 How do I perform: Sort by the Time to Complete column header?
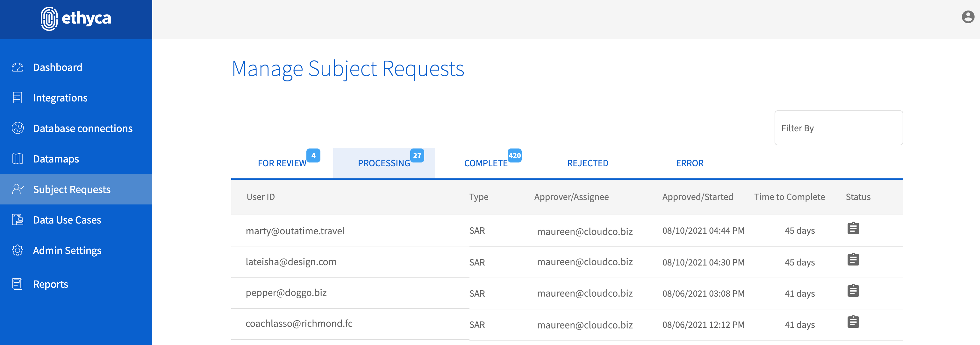(x=790, y=197)
